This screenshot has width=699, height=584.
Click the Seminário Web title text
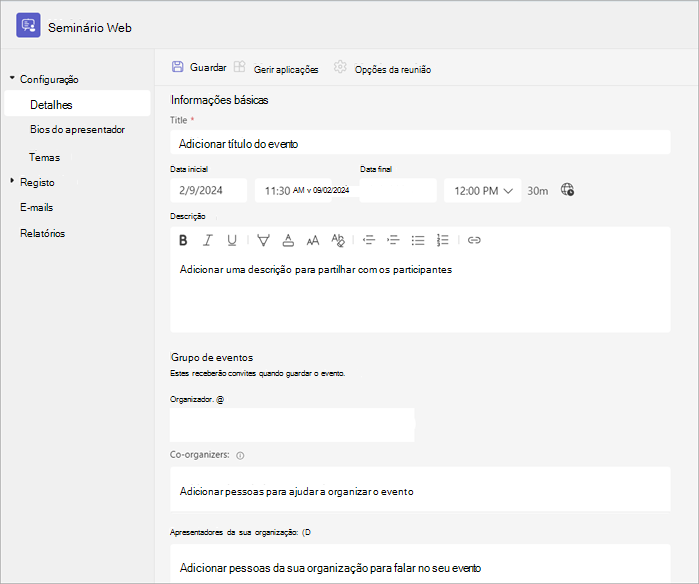coord(90,28)
